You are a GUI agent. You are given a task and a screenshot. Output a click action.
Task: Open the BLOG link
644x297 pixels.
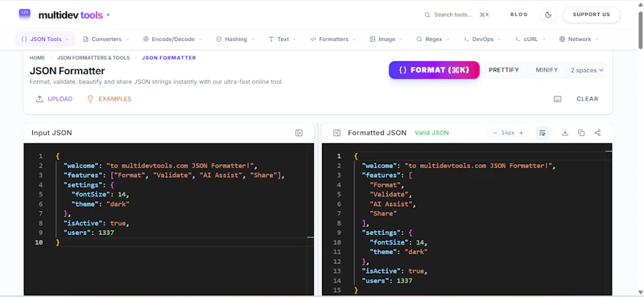(x=518, y=14)
